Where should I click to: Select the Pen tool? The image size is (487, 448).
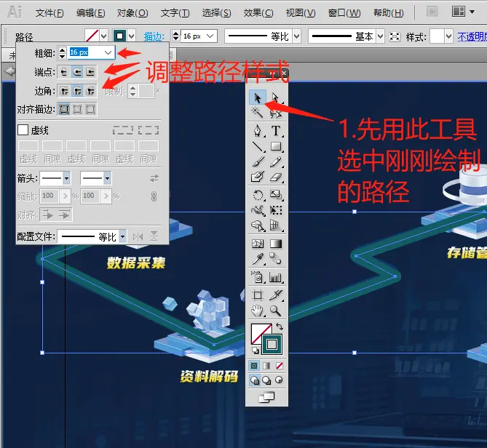click(258, 131)
